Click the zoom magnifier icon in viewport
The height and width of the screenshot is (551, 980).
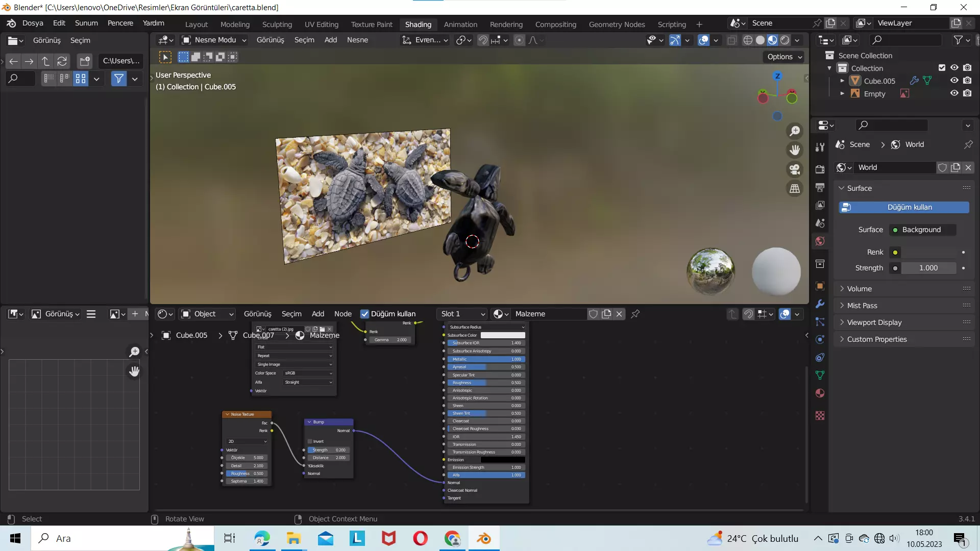pyautogui.click(x=795, y=131)
